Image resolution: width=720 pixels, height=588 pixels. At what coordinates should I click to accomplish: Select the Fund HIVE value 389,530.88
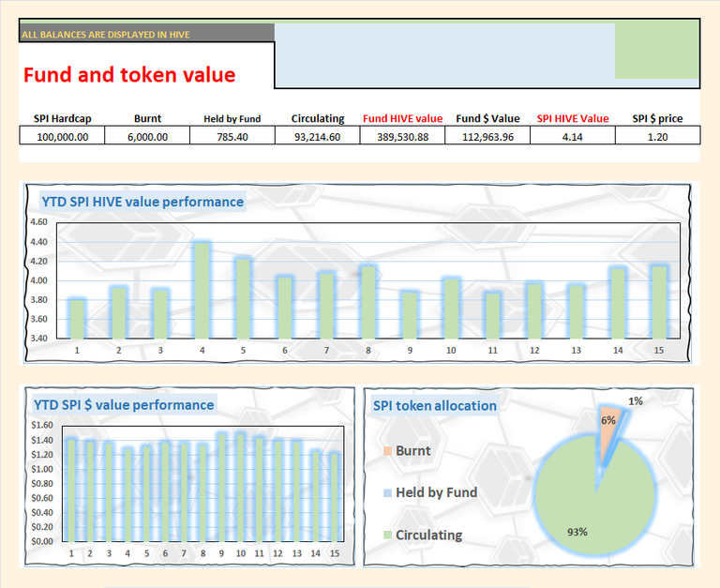(403, 137)
